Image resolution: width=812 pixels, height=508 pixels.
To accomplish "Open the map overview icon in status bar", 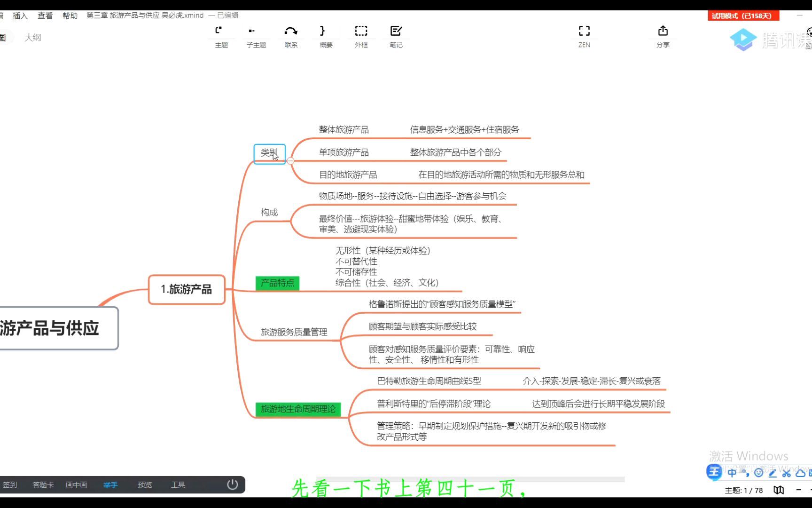I will point(779,490).
